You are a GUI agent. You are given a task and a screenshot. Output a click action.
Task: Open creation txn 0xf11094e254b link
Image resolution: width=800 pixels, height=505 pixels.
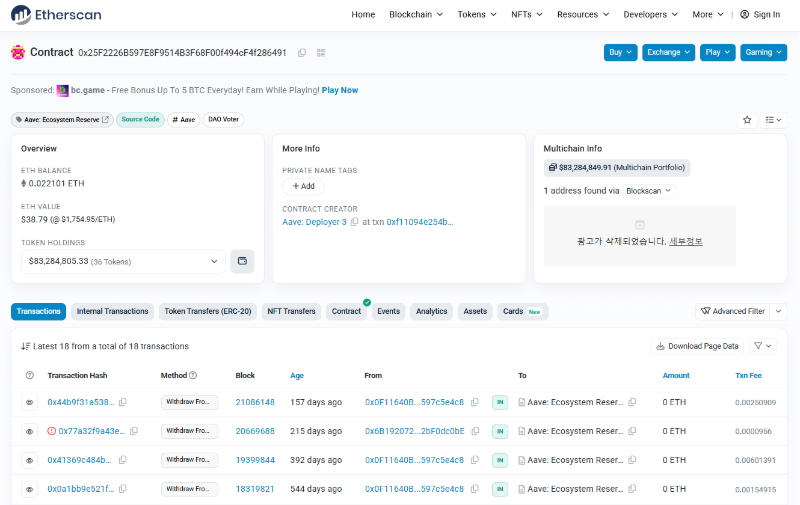click(x=419, y=222)
